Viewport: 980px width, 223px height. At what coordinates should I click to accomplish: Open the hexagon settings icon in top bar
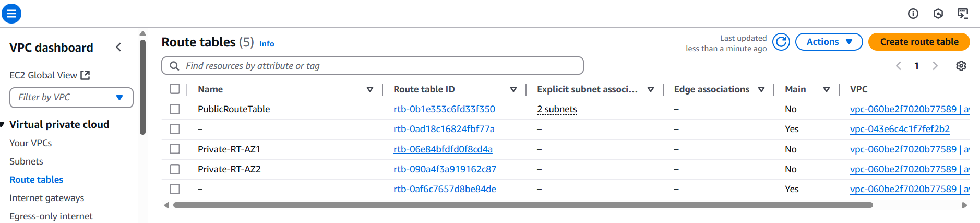(x=938, y=14)
